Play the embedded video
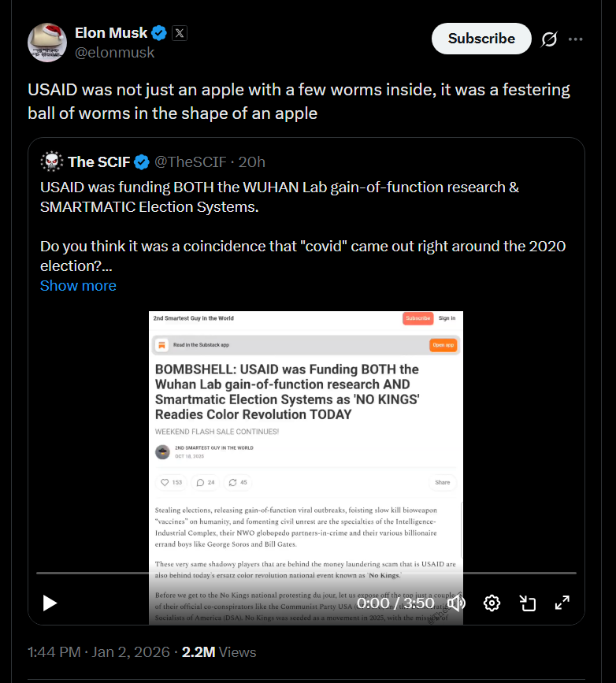The height and width of the screenshot is (683, 616). click(50, 603)
